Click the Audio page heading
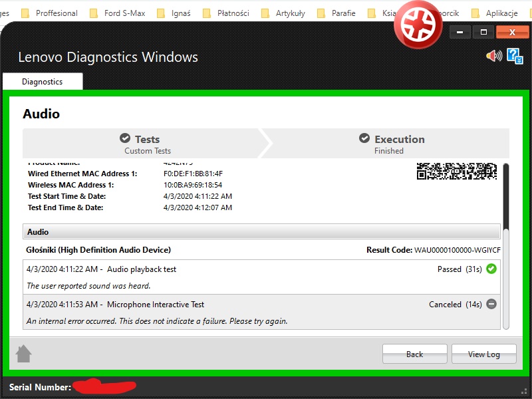The height and width of the screenshot is (399, 532). tap(41, 114)
